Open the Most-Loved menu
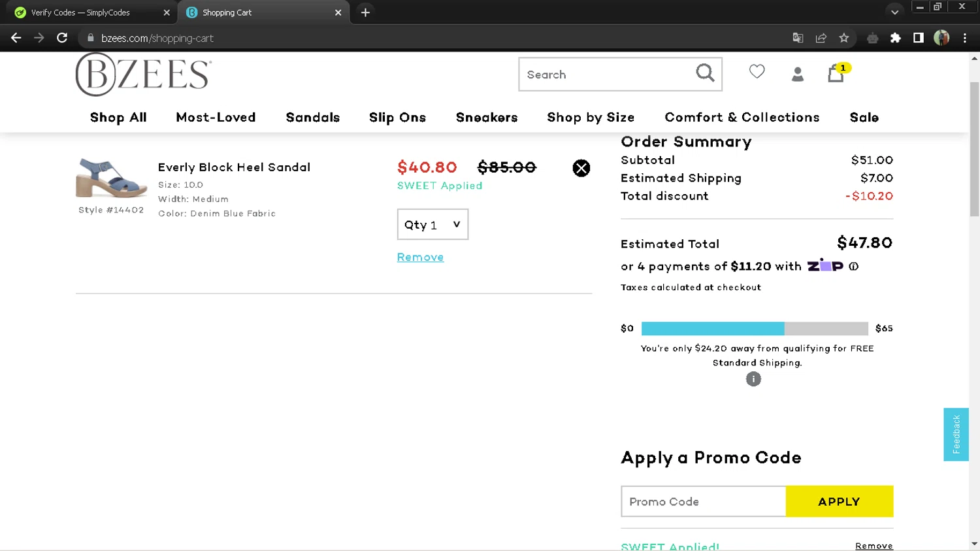The image size is (980, 551). (x=216, y=117)
